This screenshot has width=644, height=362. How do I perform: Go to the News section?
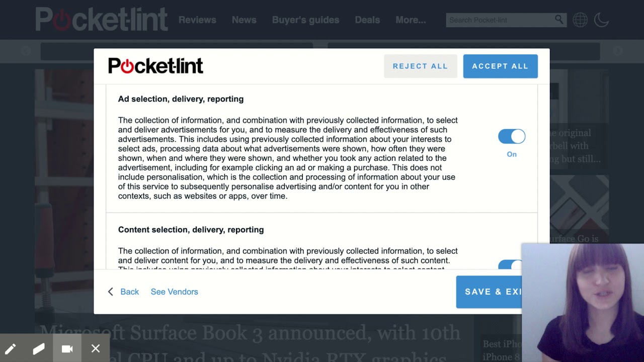[244, 20]
